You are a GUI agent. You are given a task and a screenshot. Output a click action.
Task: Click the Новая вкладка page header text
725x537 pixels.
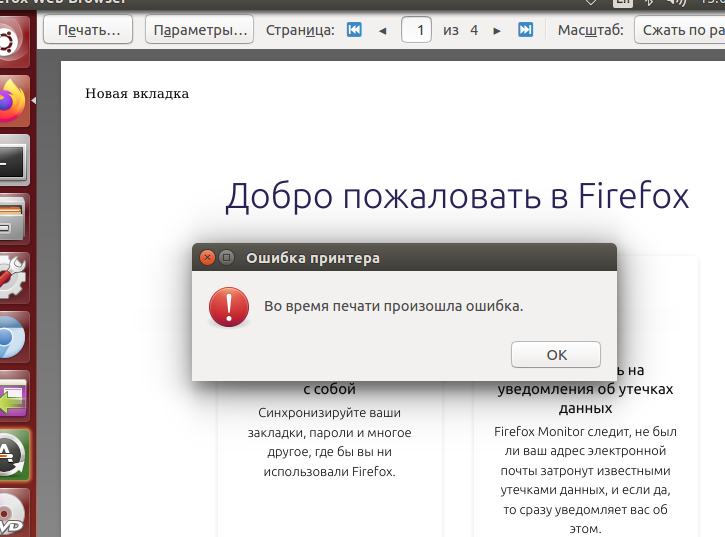coord(137,94)
